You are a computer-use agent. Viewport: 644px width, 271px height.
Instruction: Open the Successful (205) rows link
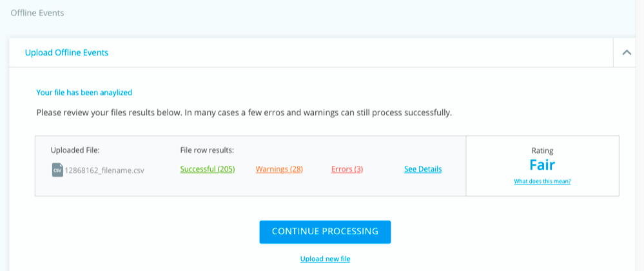pos(208,169)
